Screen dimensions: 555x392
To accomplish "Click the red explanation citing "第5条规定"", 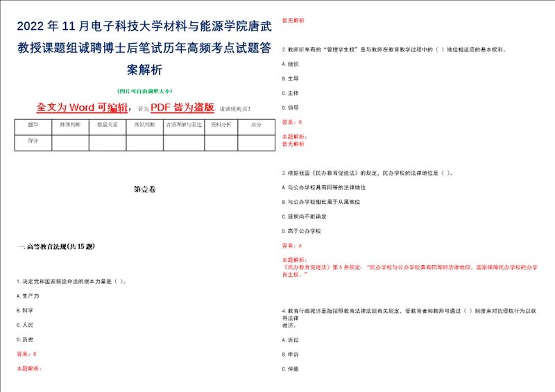I will pyautogui.click(x=409, y=271).
